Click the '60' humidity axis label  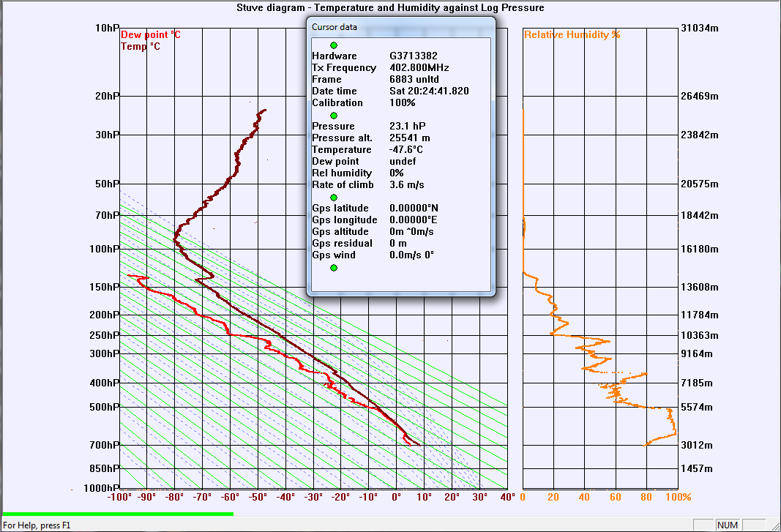coord(616,497)
